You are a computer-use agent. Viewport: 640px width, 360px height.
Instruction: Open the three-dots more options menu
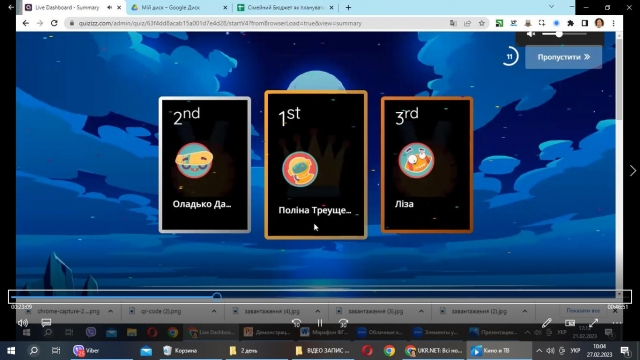pos(617,323)
